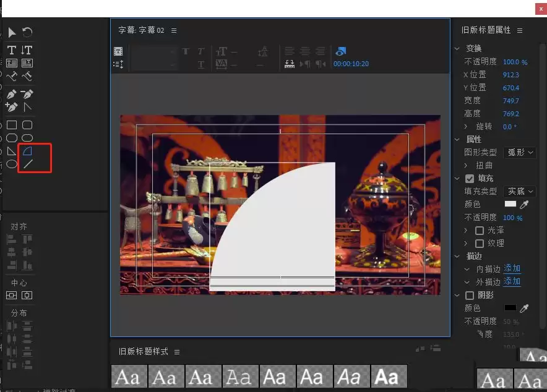This screenshot has width=547, height=392.
Task: Choose the Line tool
Action: pos(28,164)
